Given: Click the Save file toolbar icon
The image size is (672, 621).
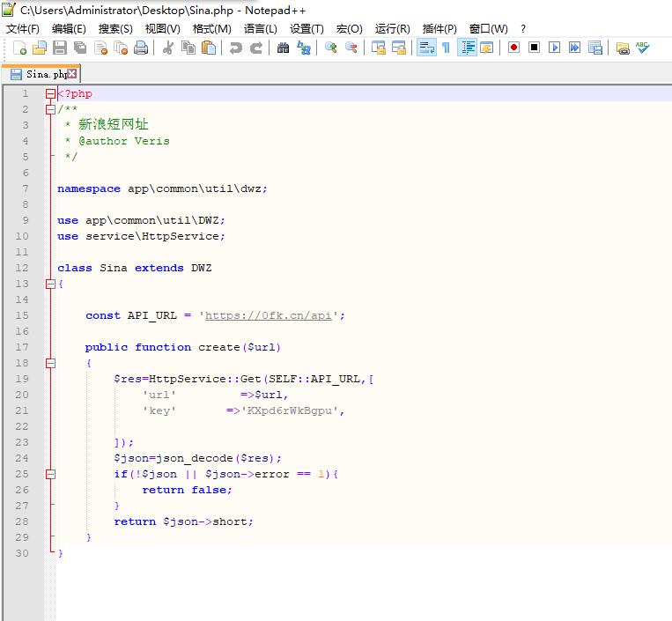Looking at the screenshot, I should (x=60, y=48).
